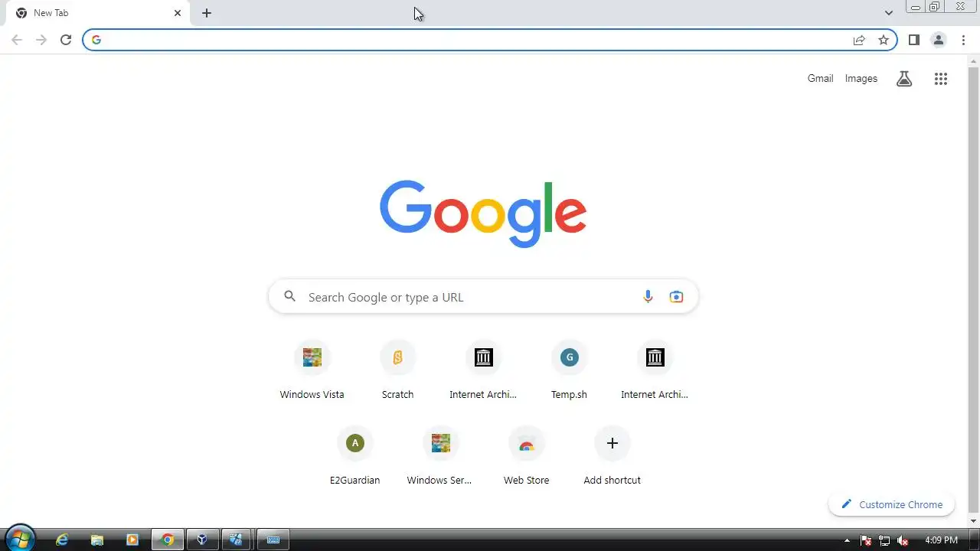Click the Google logo
Screen dimensions: 980x551
coord(483,214)
